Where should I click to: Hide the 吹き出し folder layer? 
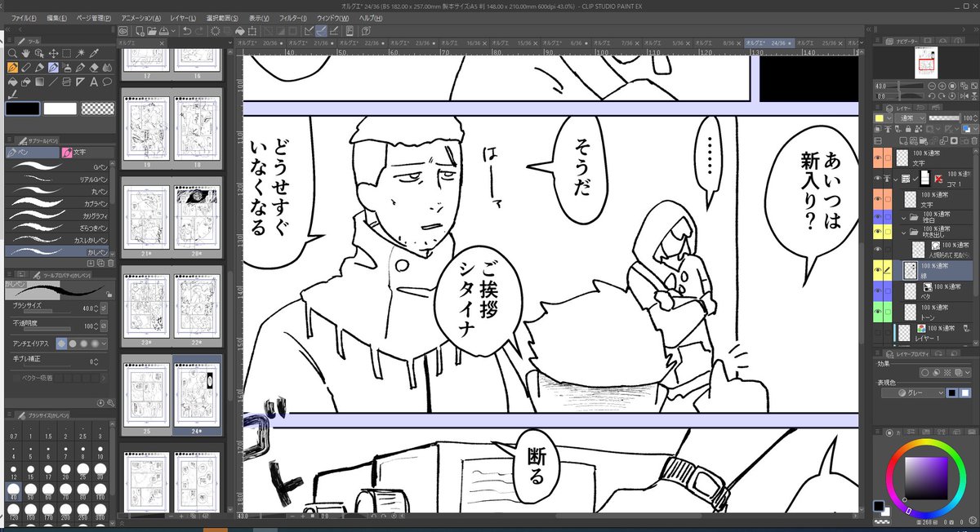pyautogui.click(x=879, y=232)
